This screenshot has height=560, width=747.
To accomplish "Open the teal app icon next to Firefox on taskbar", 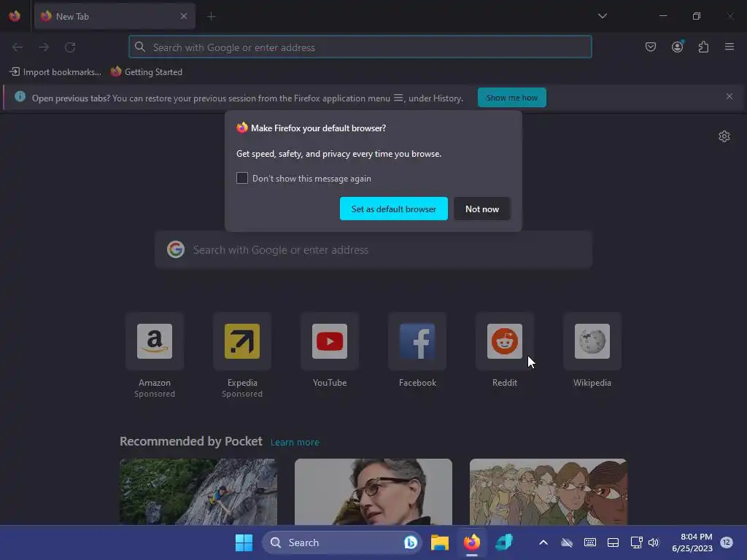I will 503,542.
